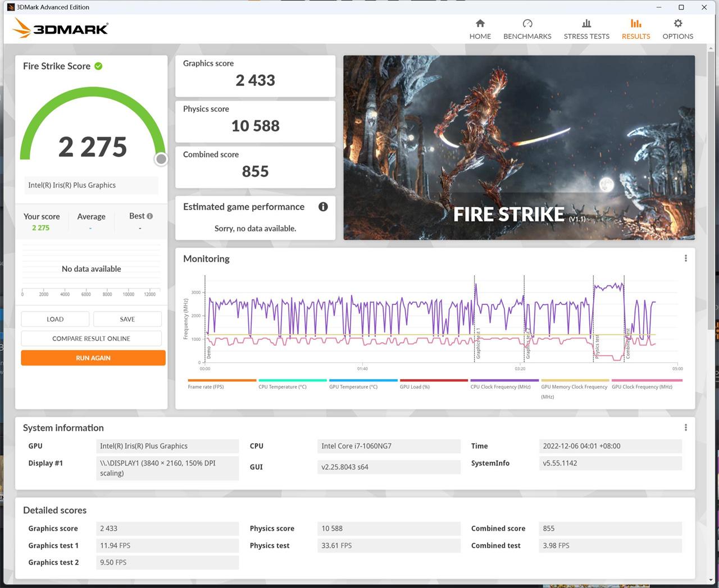The width and height of the screenshot is (719, 588).
Task: Open the Options gear icon
Action: [x=677, y=24]
